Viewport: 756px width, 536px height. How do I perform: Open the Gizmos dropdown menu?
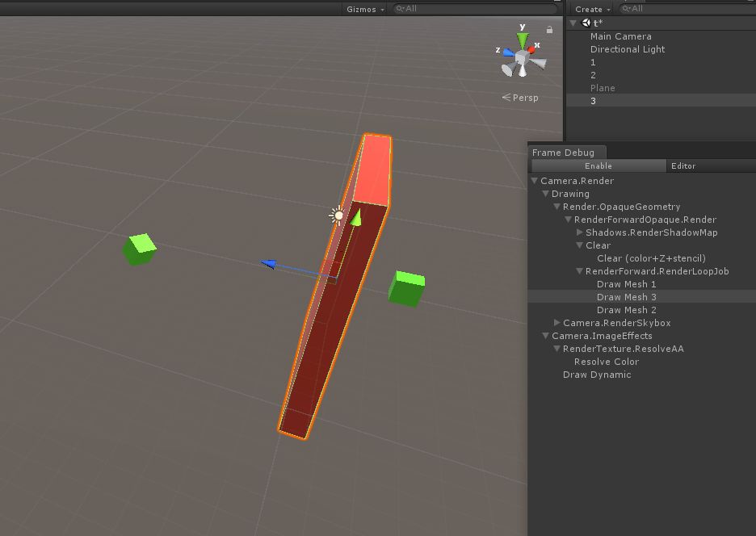pos(365,9)
